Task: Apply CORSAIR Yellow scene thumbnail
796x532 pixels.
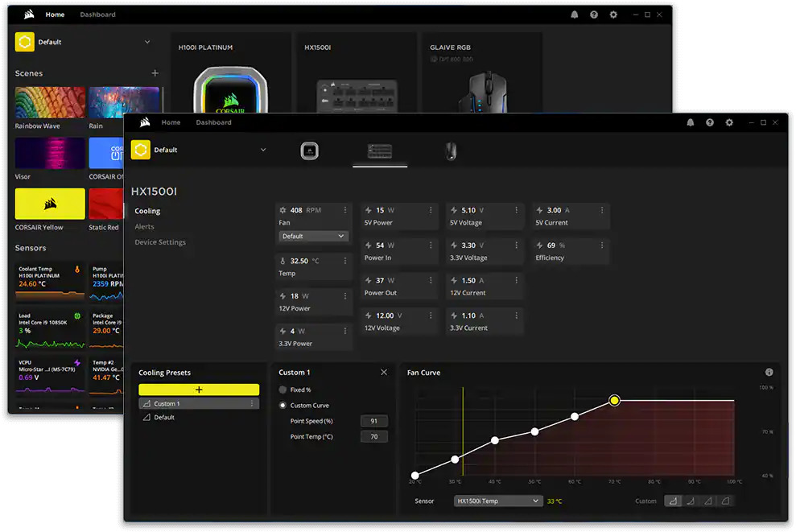Action: click(x=50, y=204)
